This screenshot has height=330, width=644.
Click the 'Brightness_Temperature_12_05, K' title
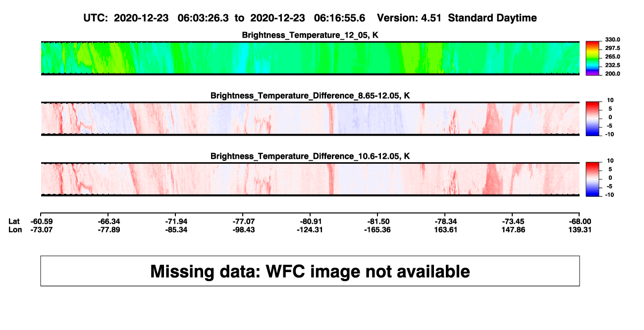pyautogui.click(x=310, y=35)
